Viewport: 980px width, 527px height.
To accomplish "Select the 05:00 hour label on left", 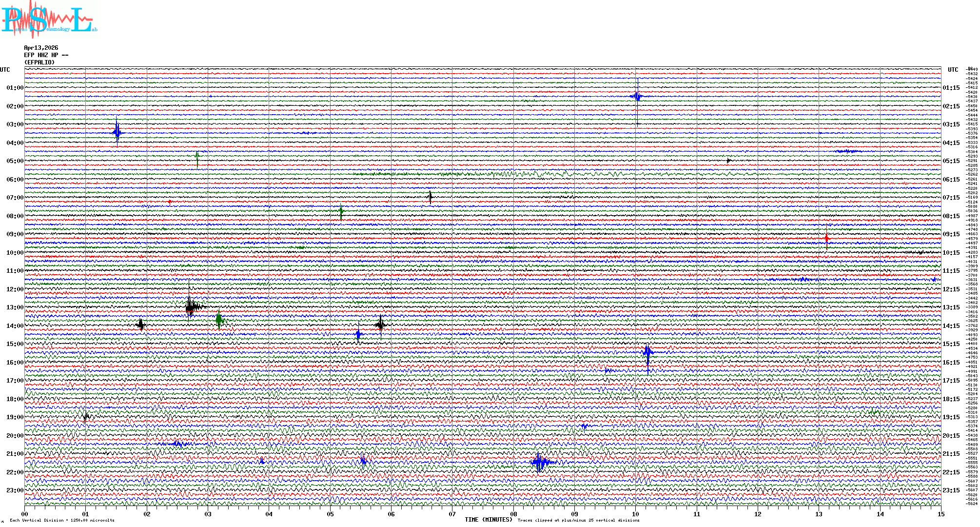I will click(x=15, y=161).
